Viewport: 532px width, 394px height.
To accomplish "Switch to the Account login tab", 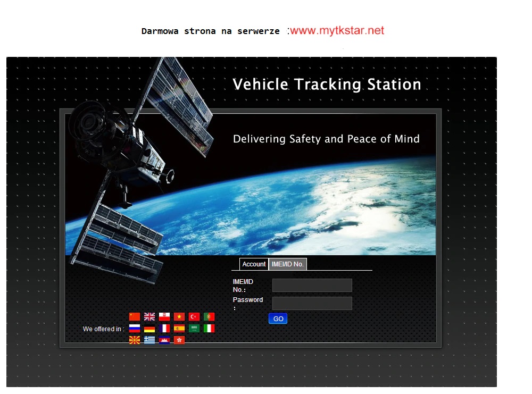I will click(254, 264).
